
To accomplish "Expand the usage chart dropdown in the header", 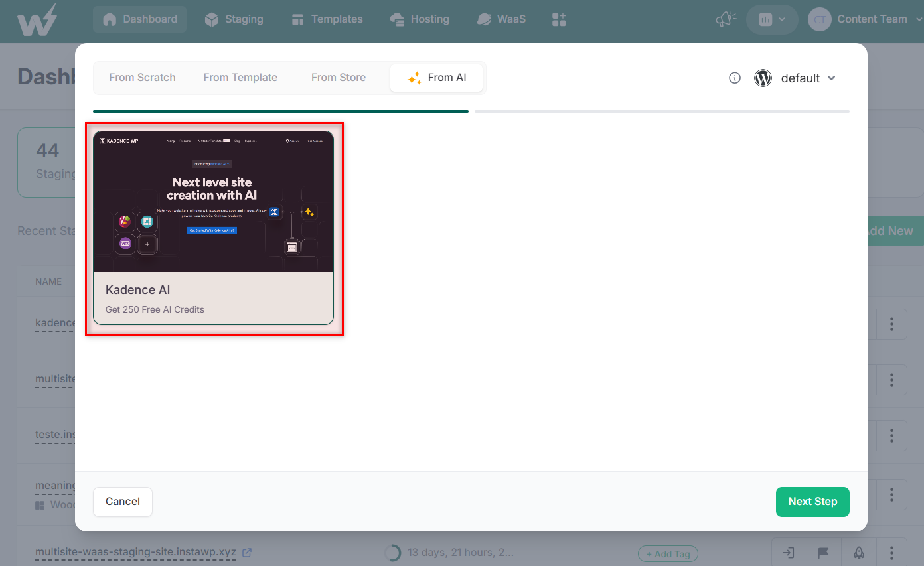I will pyautogui.click(x=772, y=19).
